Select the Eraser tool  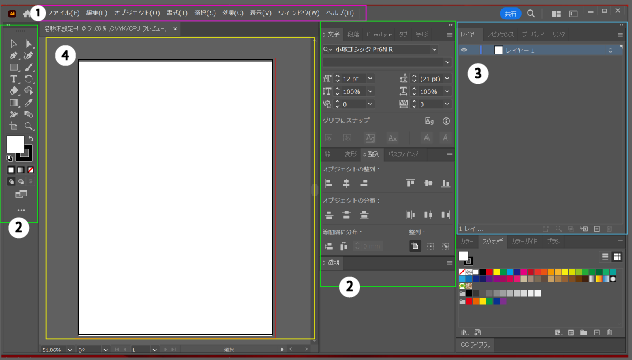13,91
